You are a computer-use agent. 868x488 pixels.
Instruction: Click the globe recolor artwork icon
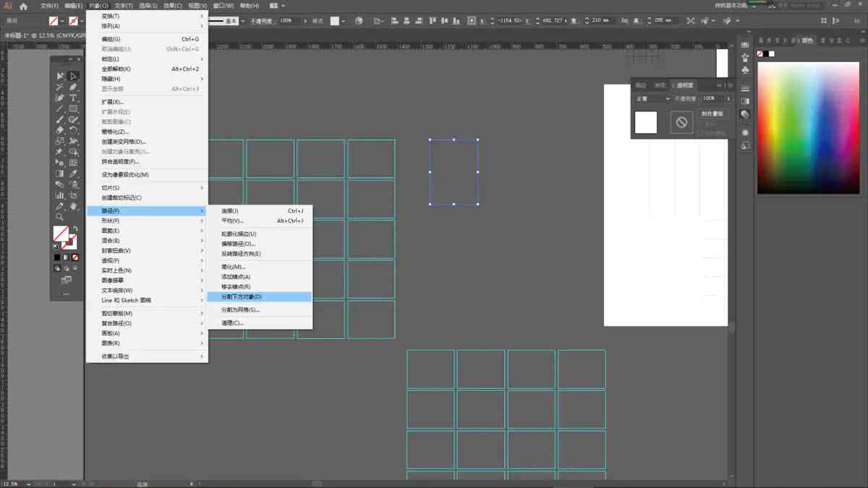(359, 21)
